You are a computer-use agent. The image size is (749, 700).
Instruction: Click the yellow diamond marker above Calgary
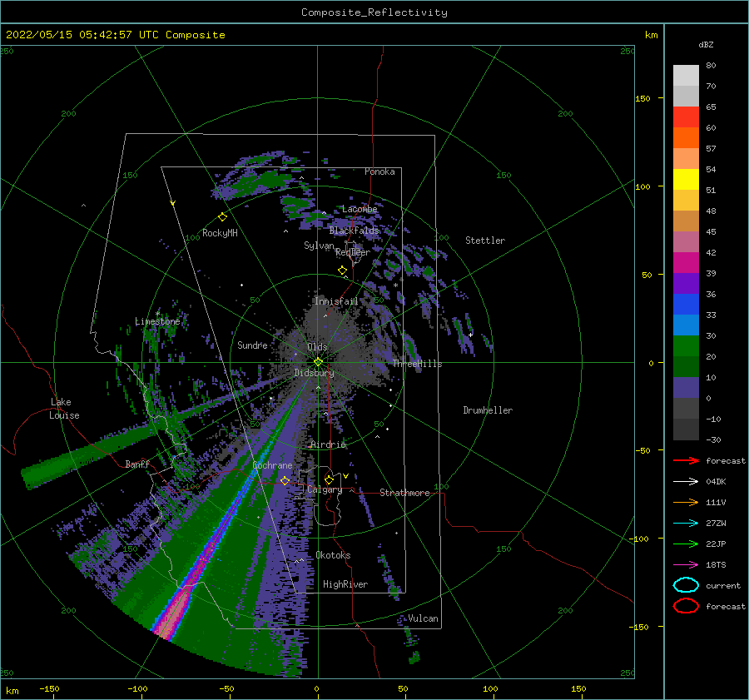329,479
